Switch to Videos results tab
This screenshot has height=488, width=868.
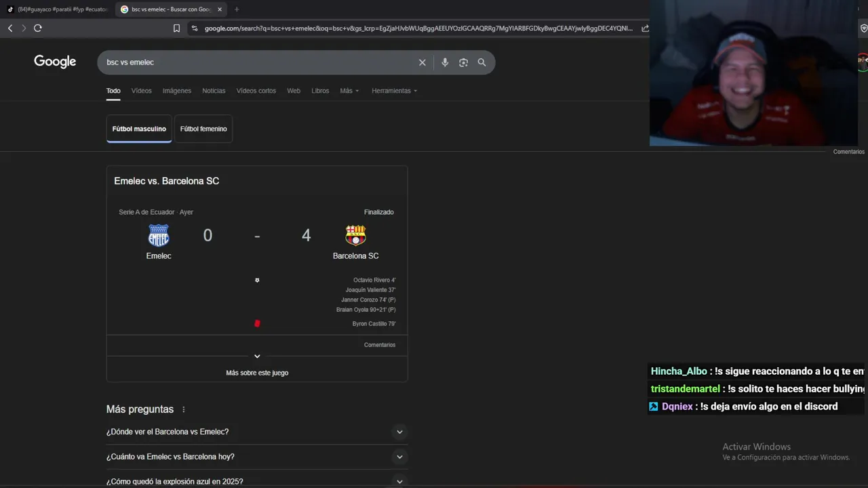point(141,91)
